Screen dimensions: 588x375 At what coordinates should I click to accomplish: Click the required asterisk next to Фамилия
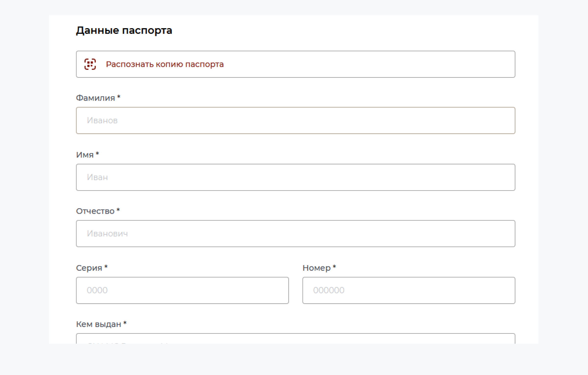click(x=119, y=97)
